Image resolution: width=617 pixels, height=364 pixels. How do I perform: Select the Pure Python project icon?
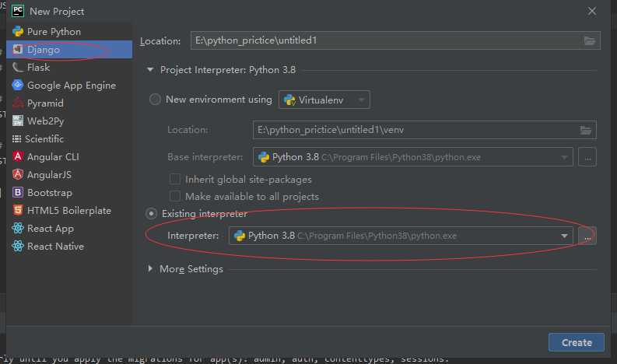(18, 31)
